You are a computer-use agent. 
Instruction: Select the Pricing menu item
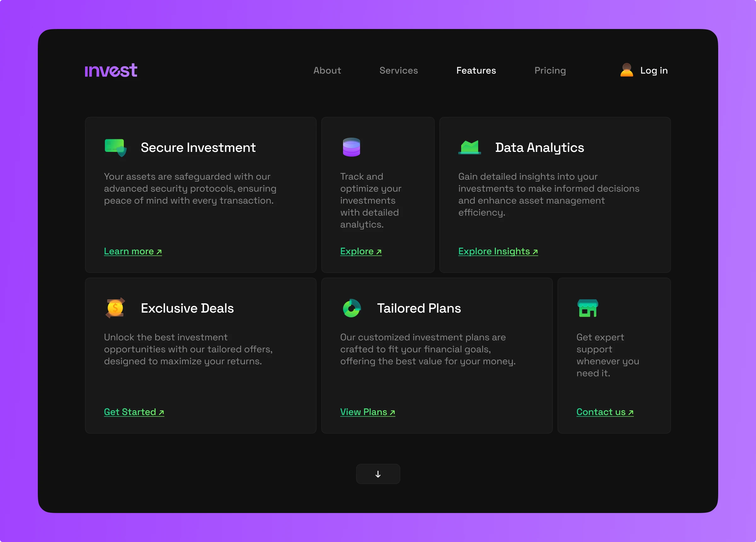[x=550, y=70]
